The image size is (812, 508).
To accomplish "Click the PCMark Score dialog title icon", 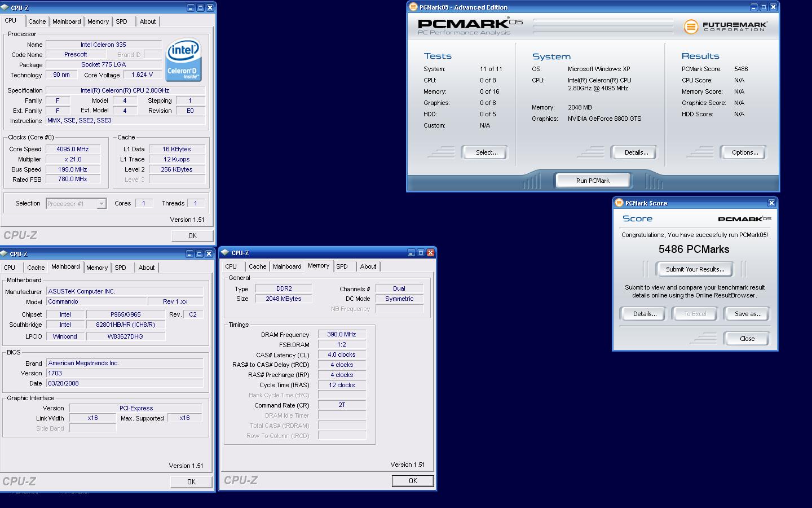I will pos(619,203).
